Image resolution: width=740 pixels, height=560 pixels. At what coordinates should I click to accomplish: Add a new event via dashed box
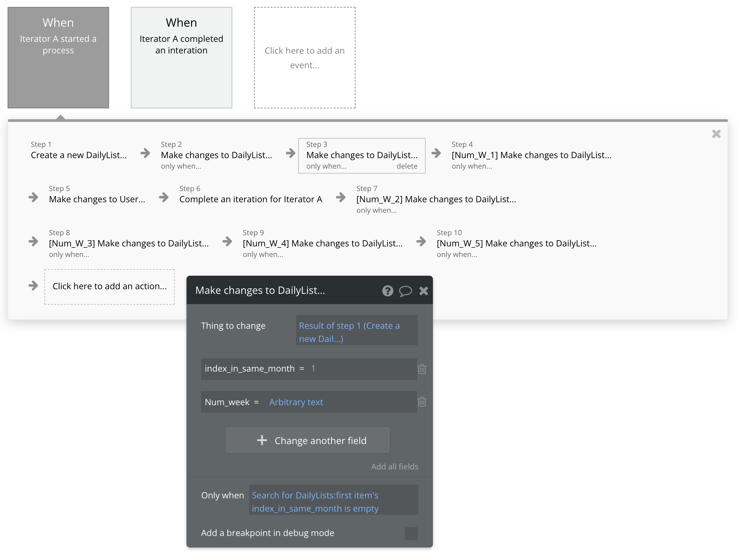pos(304,58)
